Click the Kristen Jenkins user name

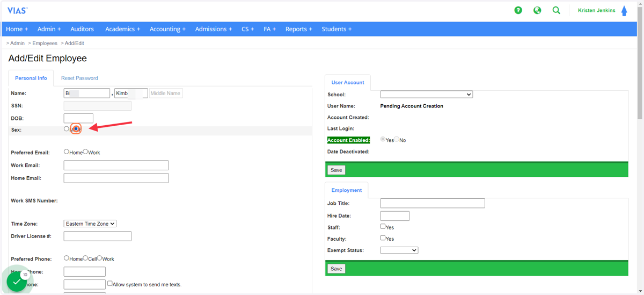click(597, 11)
